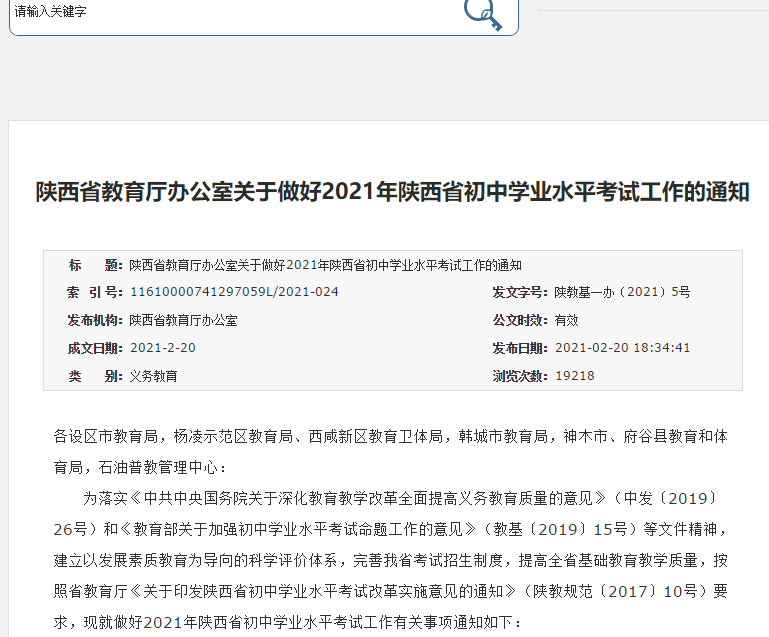Click the magnifier search icon

[x=483, y=13]
